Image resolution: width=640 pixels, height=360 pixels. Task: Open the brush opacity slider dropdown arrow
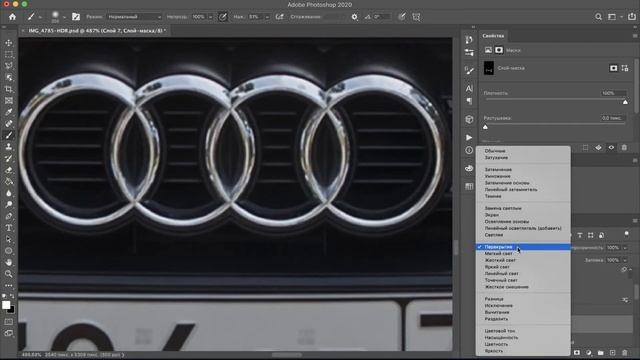coord(211,17)
